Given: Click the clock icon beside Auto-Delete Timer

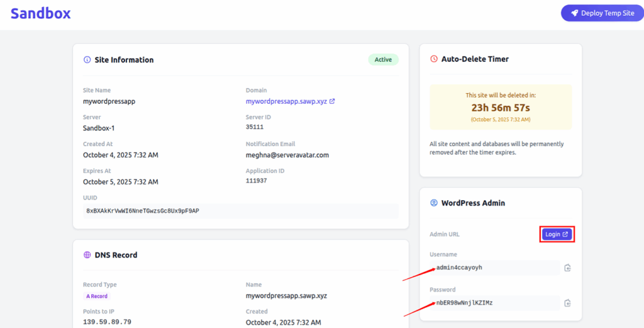Looking at the screenshot, I should pyautogui.click(x=434, y=59).
